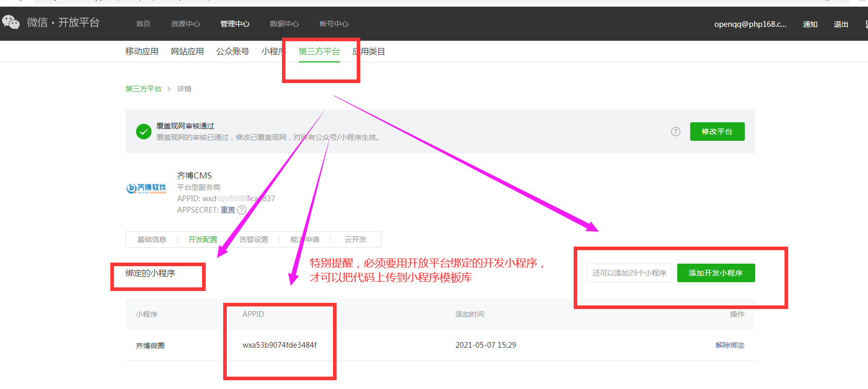This screenshot has width=868, height=389.
Task: Click the WeChat logo icon
Action: coord(11,22)
